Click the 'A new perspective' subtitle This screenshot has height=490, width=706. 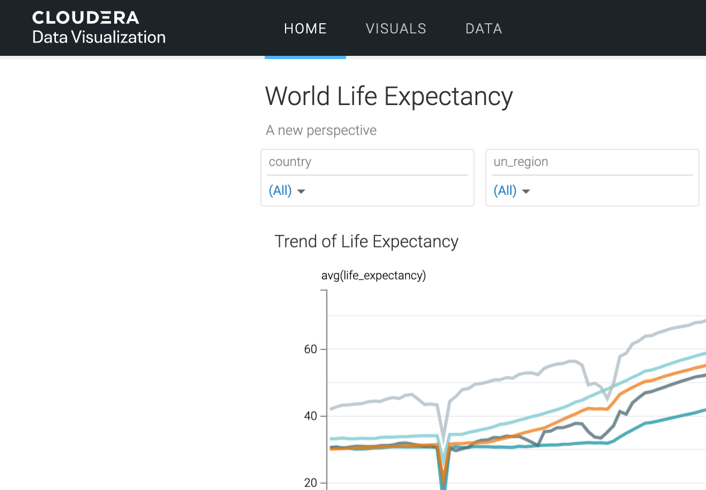[x=321, y=130]
